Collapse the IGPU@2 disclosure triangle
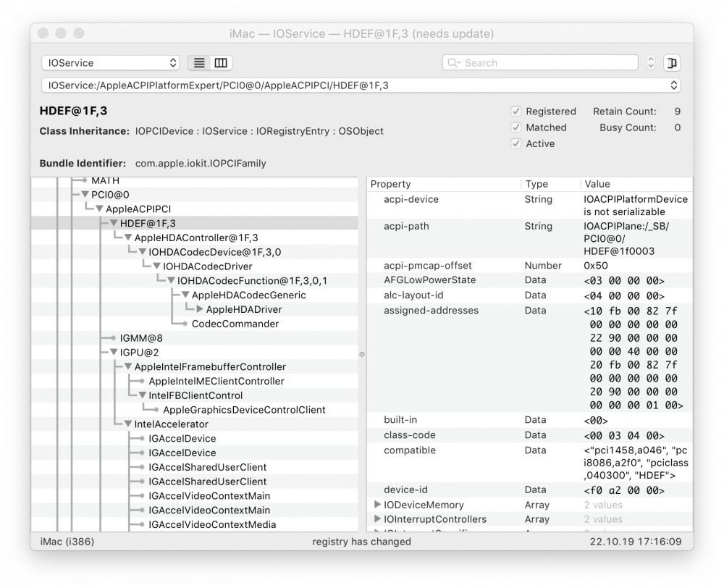This screenshot has height=588, width=724. 114,353
